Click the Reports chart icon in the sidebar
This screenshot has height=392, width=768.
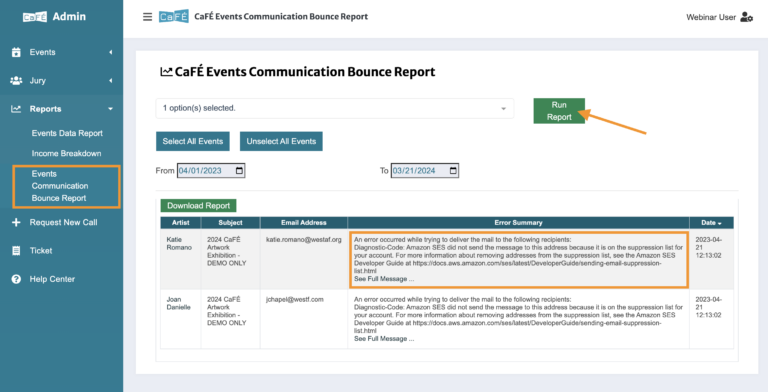coord(16,109)
